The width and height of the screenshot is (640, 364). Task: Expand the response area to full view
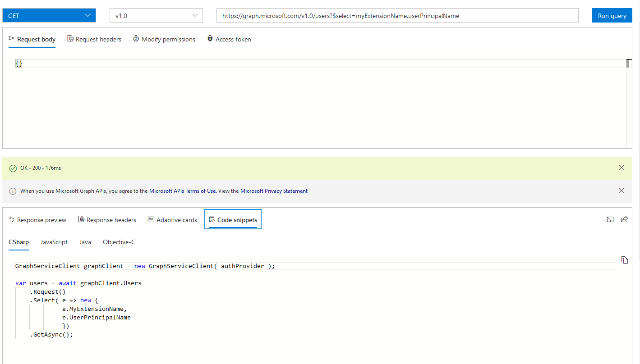click(610, 219)
